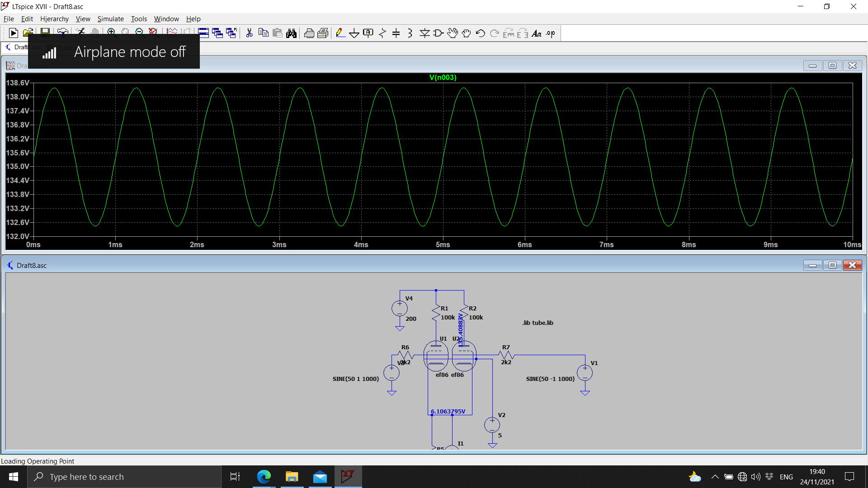Click the Redo arrow icon

[495, 33]
